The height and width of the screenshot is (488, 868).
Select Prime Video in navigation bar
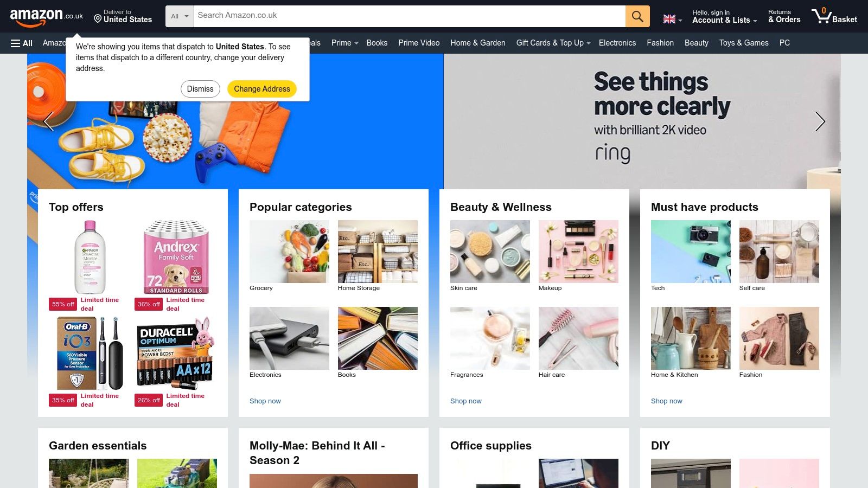(419, 43)
